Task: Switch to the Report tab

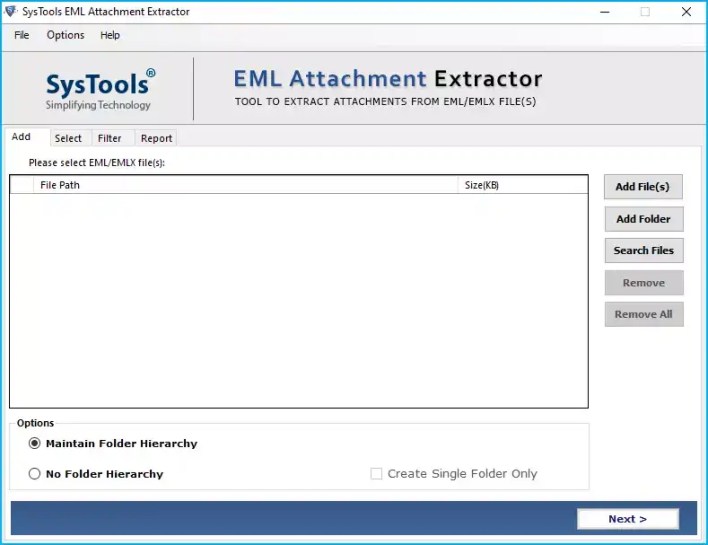Action: 156,138
